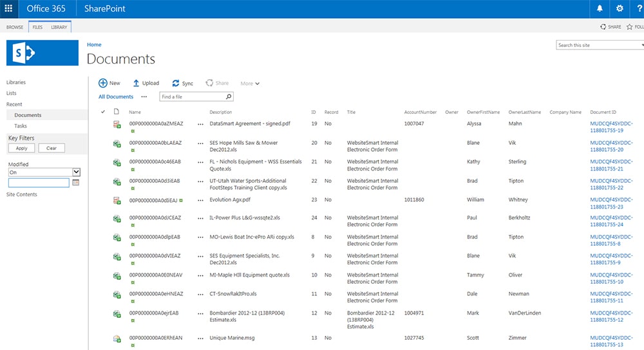This screenshot has width=644, height=350.
Task: Open the notifications bell
Action: point(600,8)
